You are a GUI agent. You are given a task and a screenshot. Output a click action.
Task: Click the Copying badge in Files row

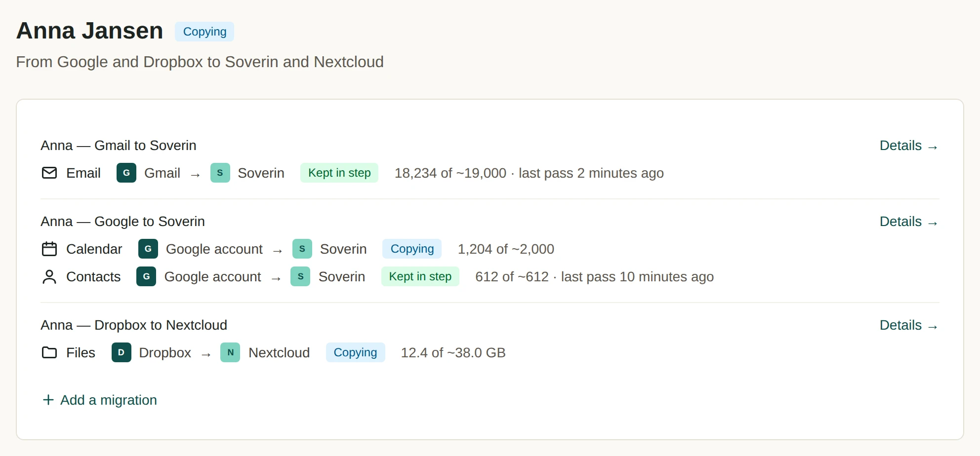point(356,352)
